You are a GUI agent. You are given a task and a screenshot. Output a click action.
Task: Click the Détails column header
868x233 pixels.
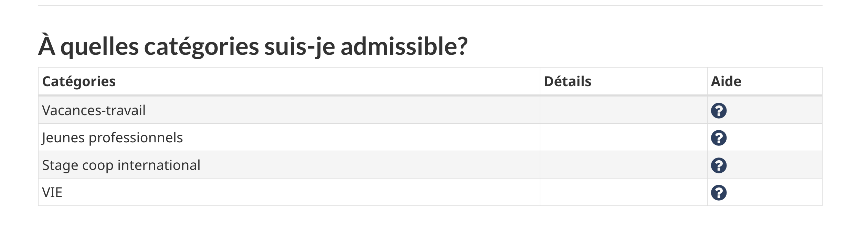click(568, 81)
